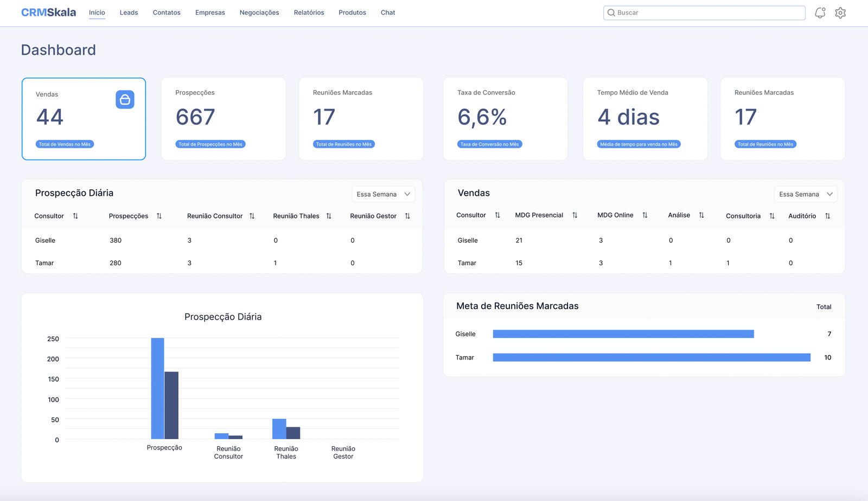The height and width of the screenshot is (501, 868).
Task: Open the notifications bell icon
Action: [x=820, y=13]
